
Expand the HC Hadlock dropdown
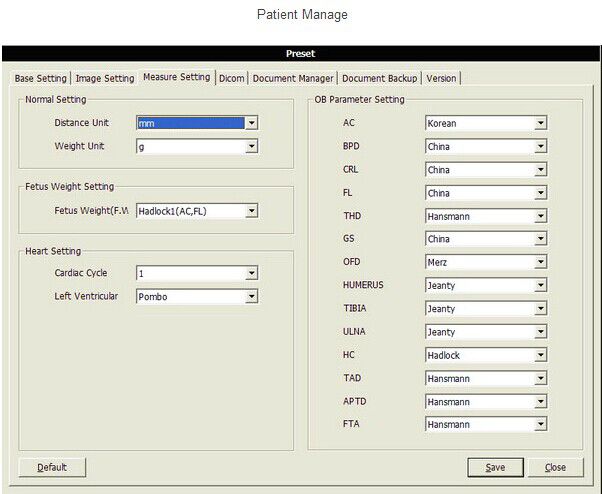pyautogui.click(x=540, y=355)
